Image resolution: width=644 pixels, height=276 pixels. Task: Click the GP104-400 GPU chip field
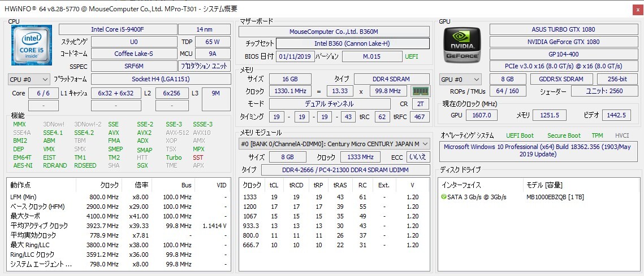click(x=563, y=54)
